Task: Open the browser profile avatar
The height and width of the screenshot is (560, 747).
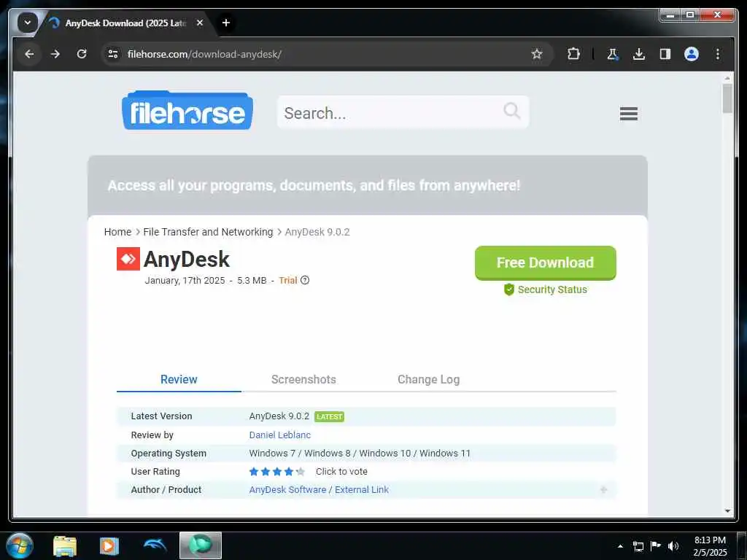Action: tap(692, 54)
